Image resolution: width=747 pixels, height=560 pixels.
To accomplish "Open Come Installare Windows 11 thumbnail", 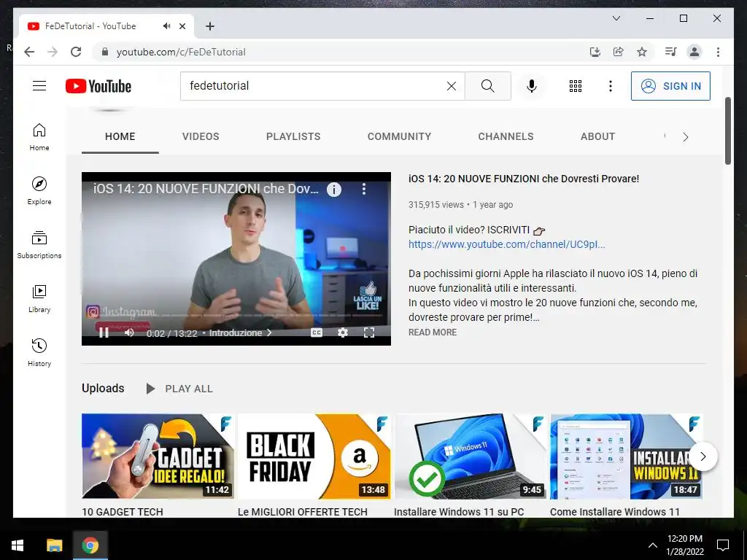I will point(626,456).
